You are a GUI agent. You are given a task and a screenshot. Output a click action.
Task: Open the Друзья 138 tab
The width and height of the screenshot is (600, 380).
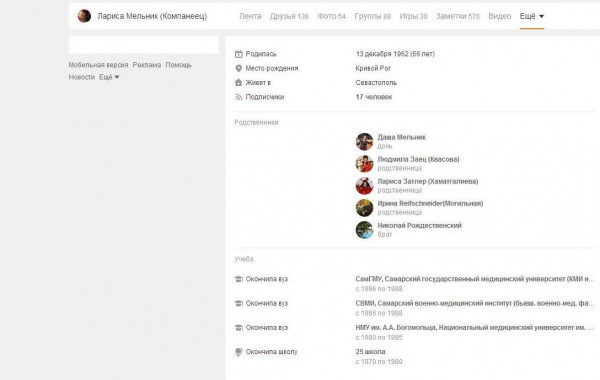click(289, 16)
